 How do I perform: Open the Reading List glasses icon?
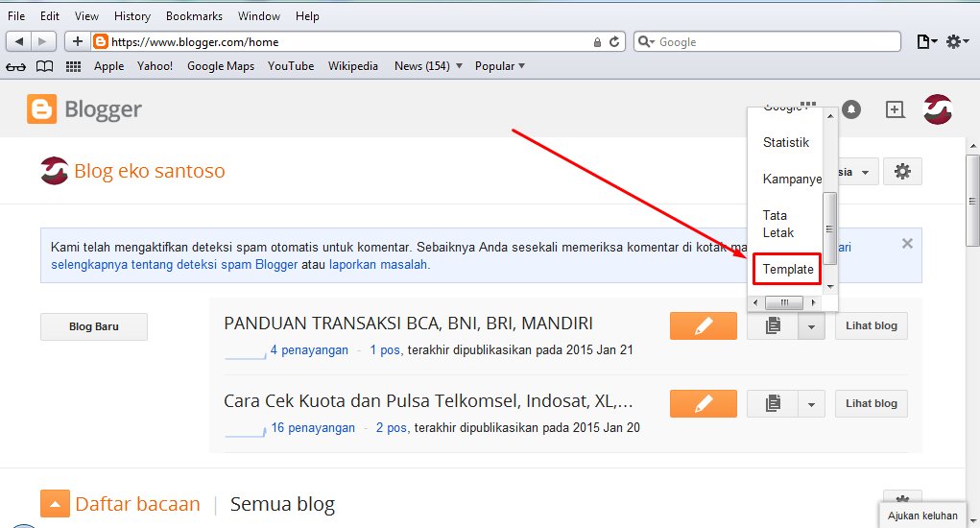pos(15,66)
